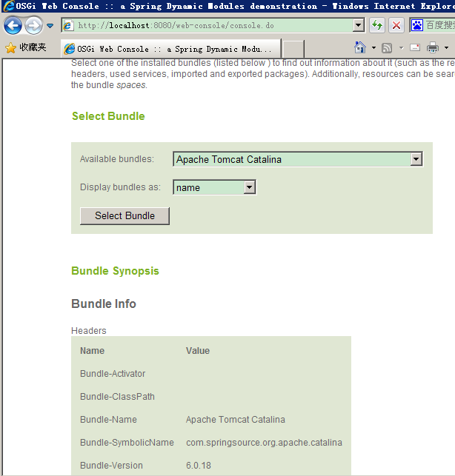Click the Name column header
Viewport: 455px width, 476px height.
pyautogui.click(x=92, y=351)
